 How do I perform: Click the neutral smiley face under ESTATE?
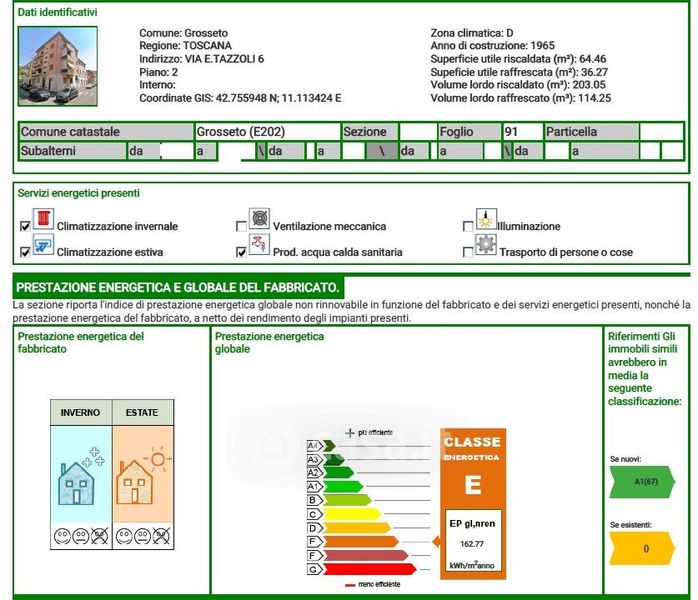click(142, 536)
